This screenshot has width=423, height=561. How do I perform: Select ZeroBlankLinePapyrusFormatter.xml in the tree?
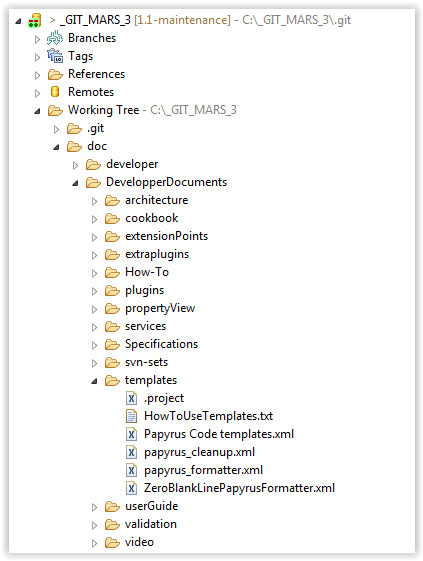[x=239, y=488]
